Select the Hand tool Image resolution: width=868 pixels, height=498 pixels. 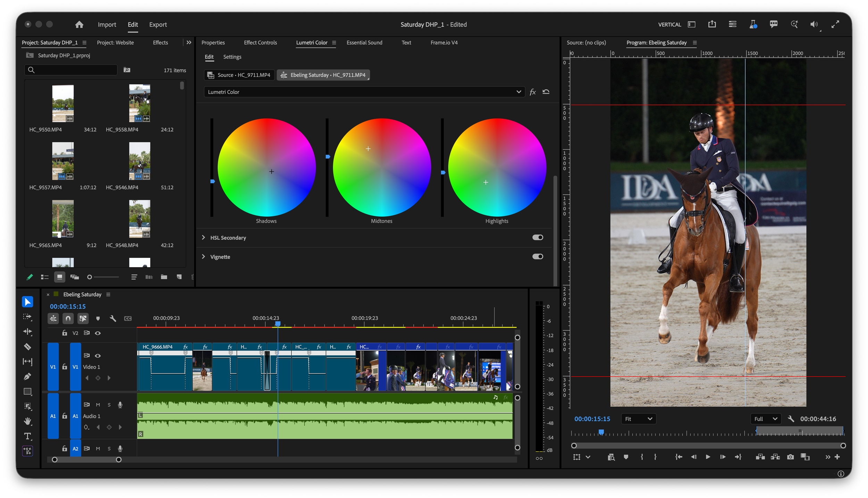point(27,421)
